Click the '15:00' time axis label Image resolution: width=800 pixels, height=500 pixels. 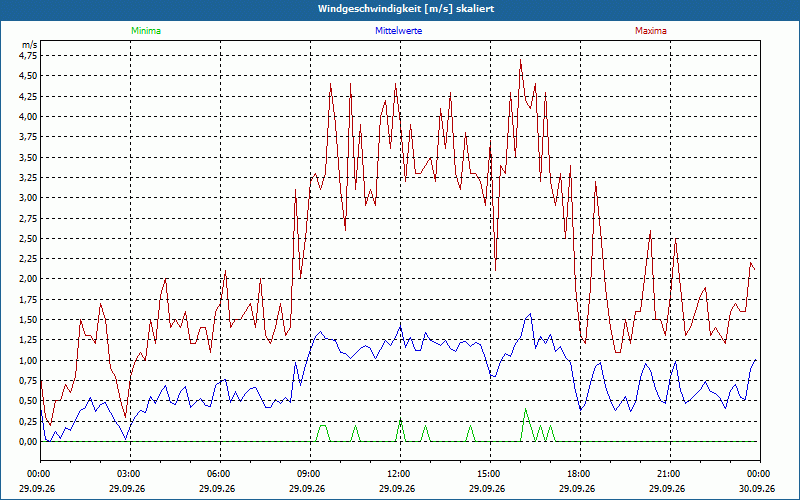click(490, 474)
